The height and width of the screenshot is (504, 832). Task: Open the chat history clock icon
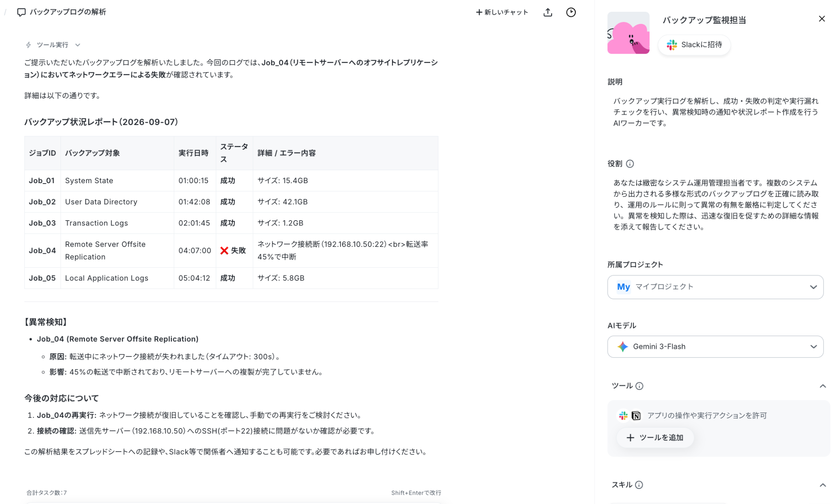[x=570, y=12]
